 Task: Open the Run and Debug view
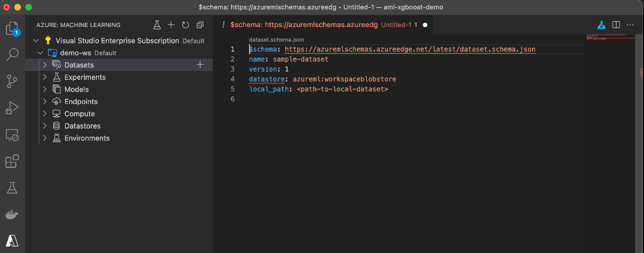[x=12, y=108]
